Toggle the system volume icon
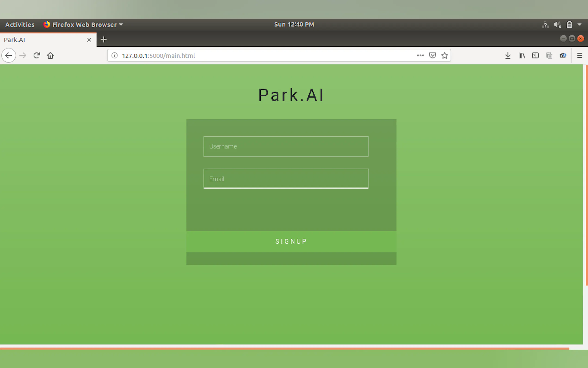Screen dimensions: 588x368 [x=557, y=25]
